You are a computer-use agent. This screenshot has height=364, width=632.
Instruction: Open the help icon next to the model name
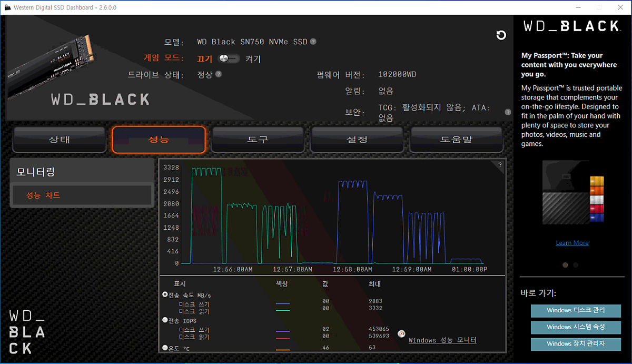(x=313, y=42)
